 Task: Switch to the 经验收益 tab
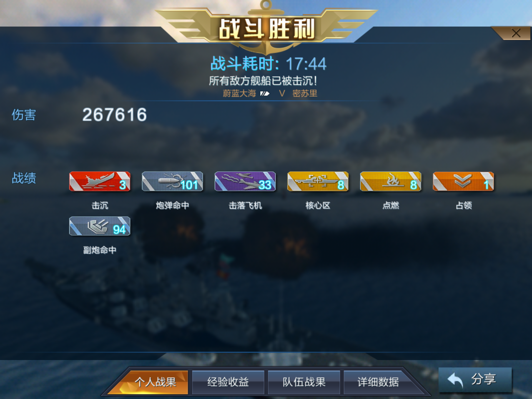[228, 382]
